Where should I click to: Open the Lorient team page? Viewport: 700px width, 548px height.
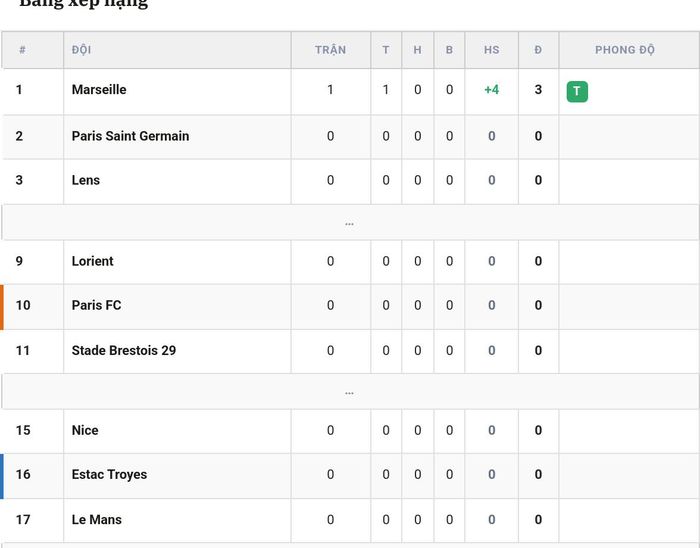coord(92,261)
